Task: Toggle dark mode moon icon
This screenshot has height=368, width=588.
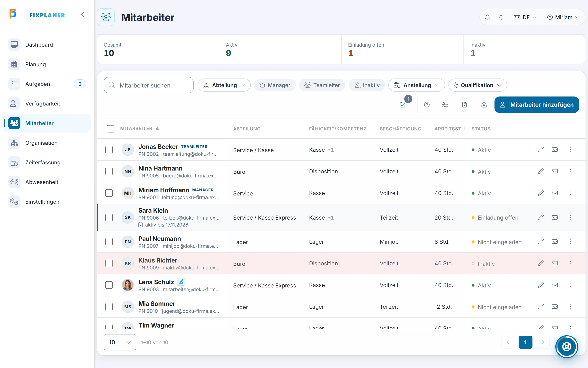Action: (x=501, y=17)
